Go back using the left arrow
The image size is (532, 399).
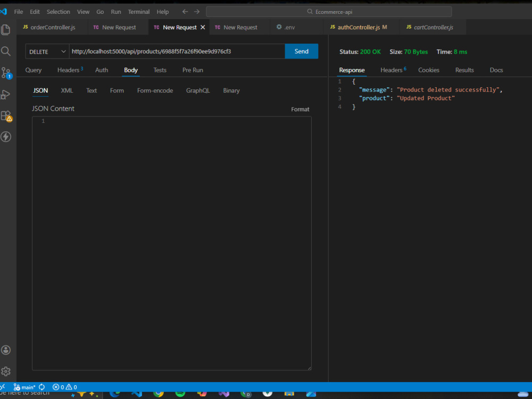pos(185,12)
